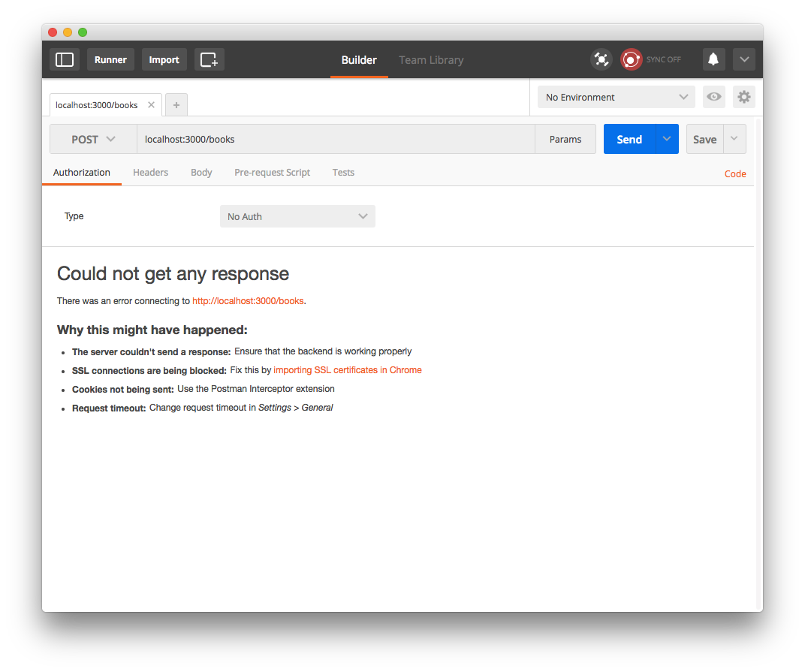This screenshot has width=805, height=672.
Task: Open the No Auth type dropdown
Action: click(x=297, y=216)
